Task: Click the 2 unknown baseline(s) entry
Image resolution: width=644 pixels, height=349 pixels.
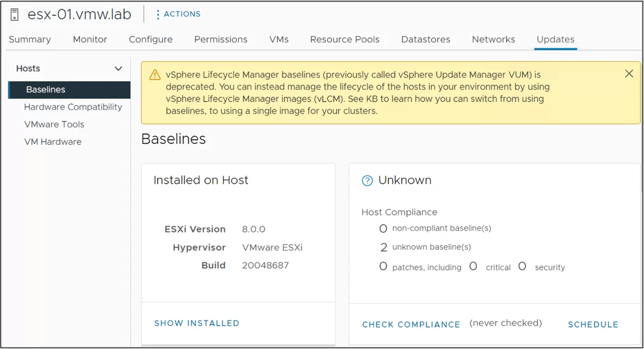Action: 425,247
